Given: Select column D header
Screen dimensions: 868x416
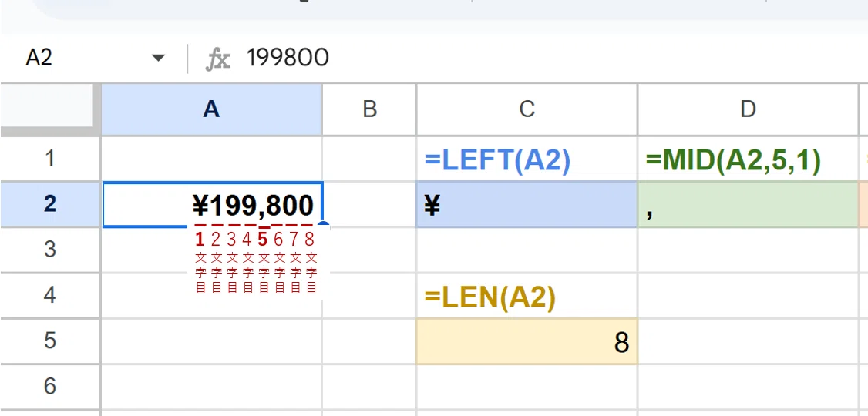Looking at the screenshot, I should pyautogui.click(x=748, y=109).
